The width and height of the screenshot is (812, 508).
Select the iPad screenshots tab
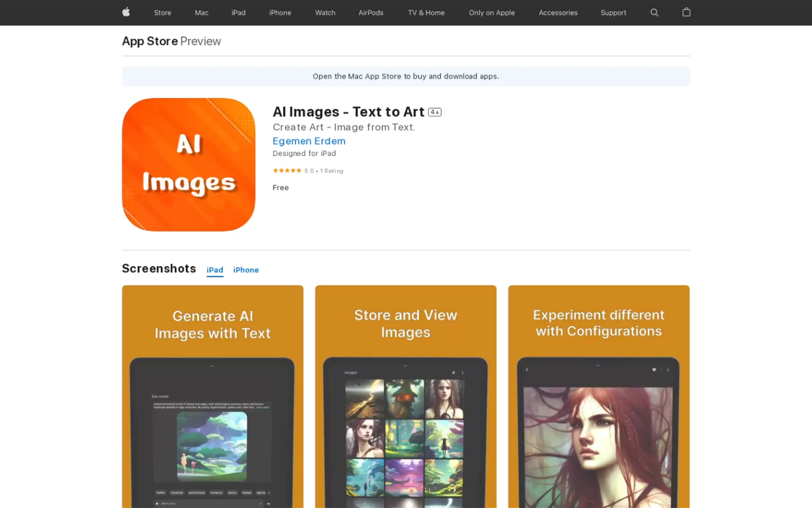(215, 270)
